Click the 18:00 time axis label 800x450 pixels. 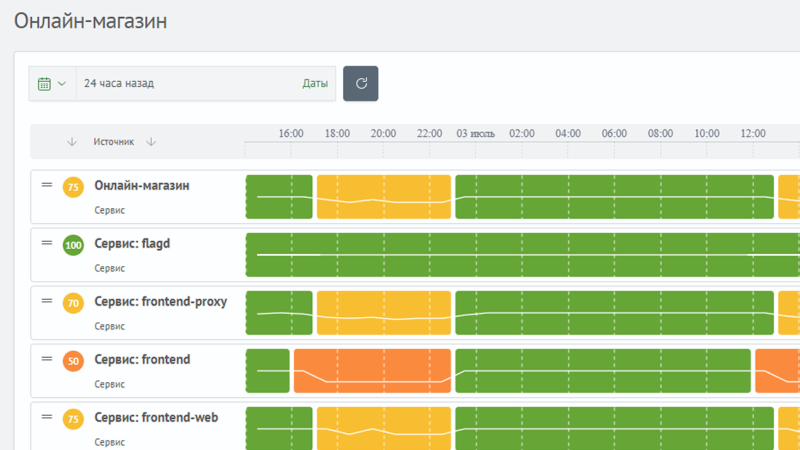point(337,134)
